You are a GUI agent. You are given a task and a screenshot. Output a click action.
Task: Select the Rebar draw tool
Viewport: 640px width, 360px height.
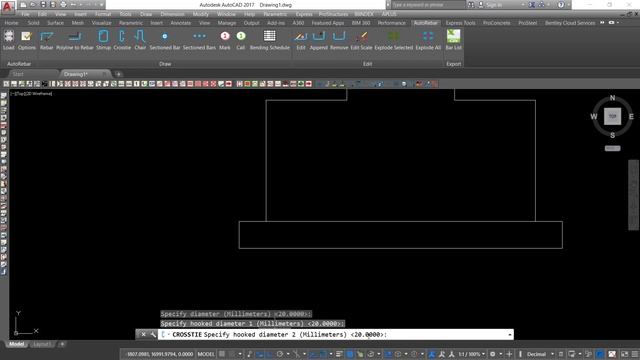click(47, 40)
